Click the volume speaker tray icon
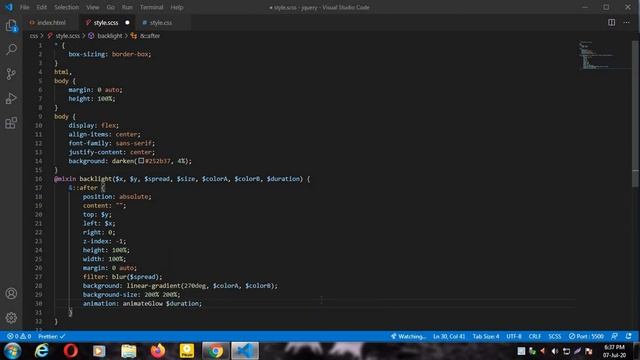This screenshot has width=640, height=360. click(555, 351)
